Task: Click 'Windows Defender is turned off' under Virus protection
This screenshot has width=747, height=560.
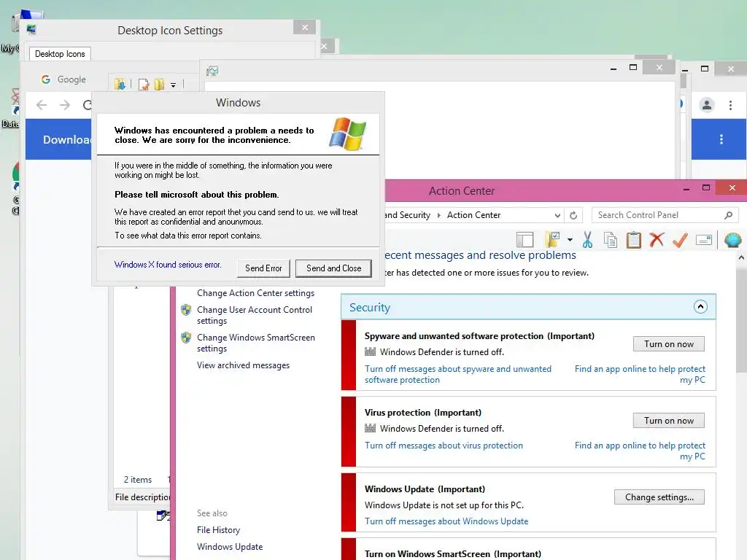Action: [441, 429]
